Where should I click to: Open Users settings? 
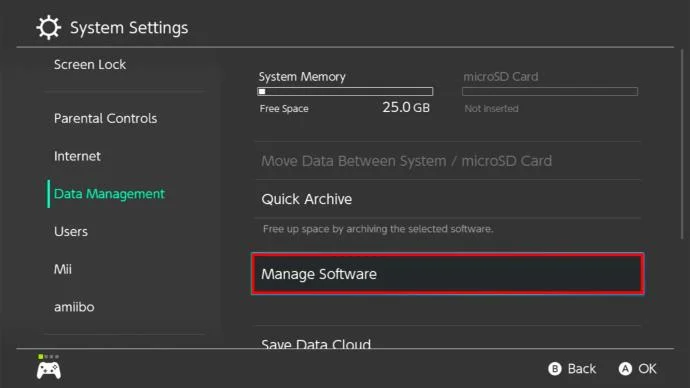point(71,231)
